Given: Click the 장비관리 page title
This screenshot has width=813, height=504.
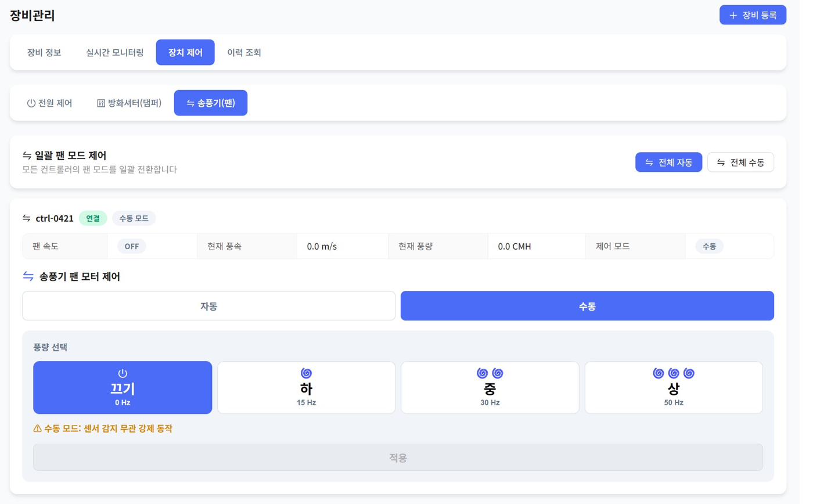Looking at the screenshot, I should point(33,15).
